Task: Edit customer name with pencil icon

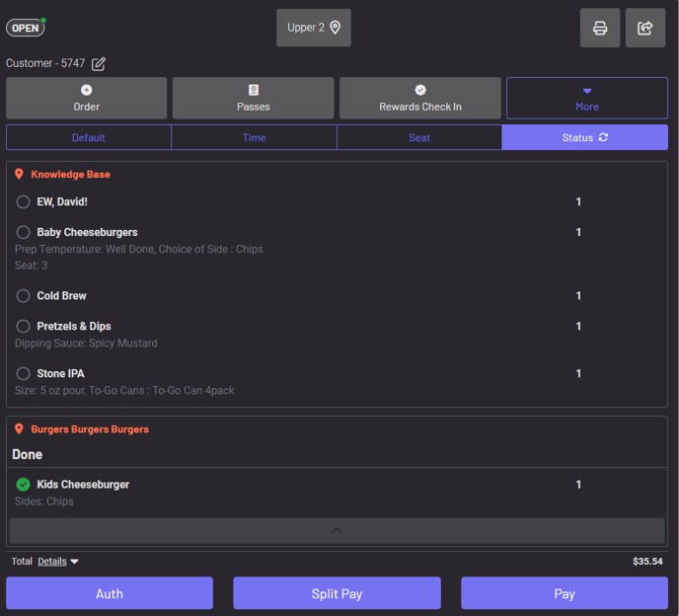Action: [x=99, y=64]
